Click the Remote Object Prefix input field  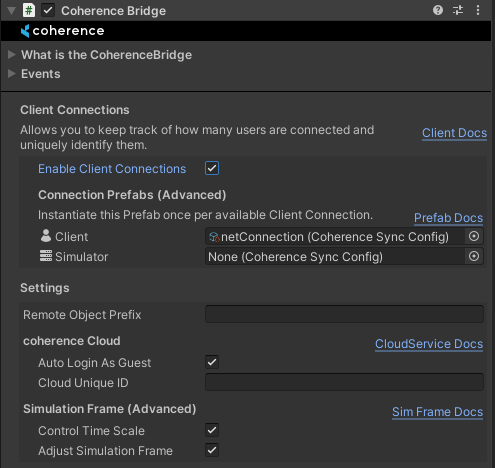pyautogui.click(x=344, y=314)
